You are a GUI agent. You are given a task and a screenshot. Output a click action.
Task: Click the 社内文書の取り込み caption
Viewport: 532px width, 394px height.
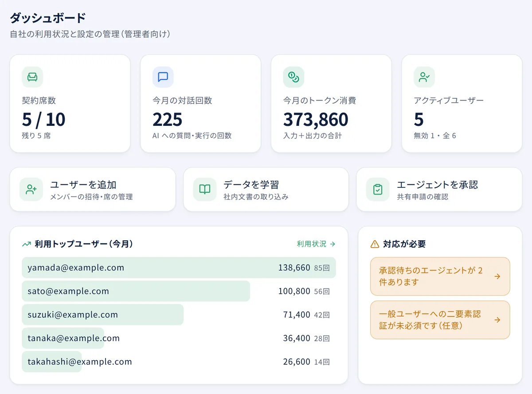coord(256,197)
